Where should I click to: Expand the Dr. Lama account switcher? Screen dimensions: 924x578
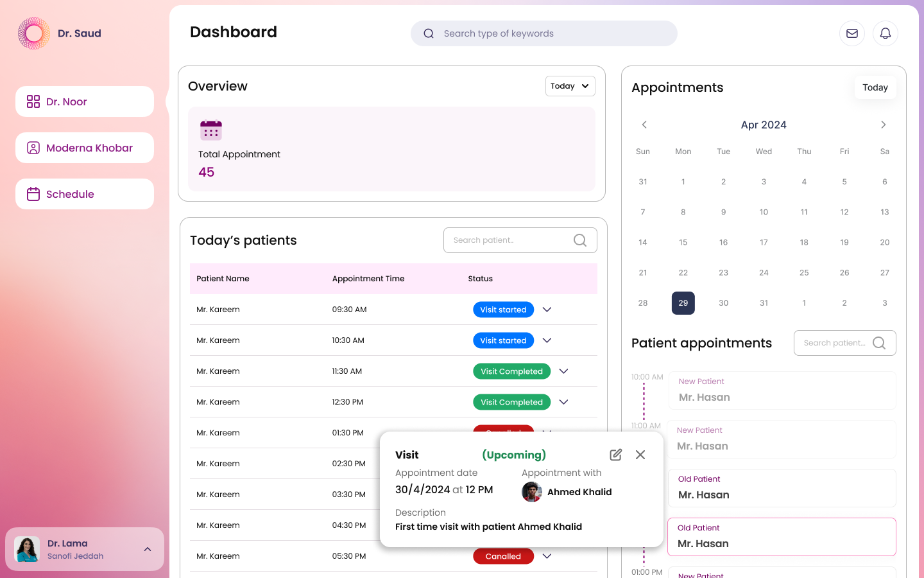coord(148,549)
